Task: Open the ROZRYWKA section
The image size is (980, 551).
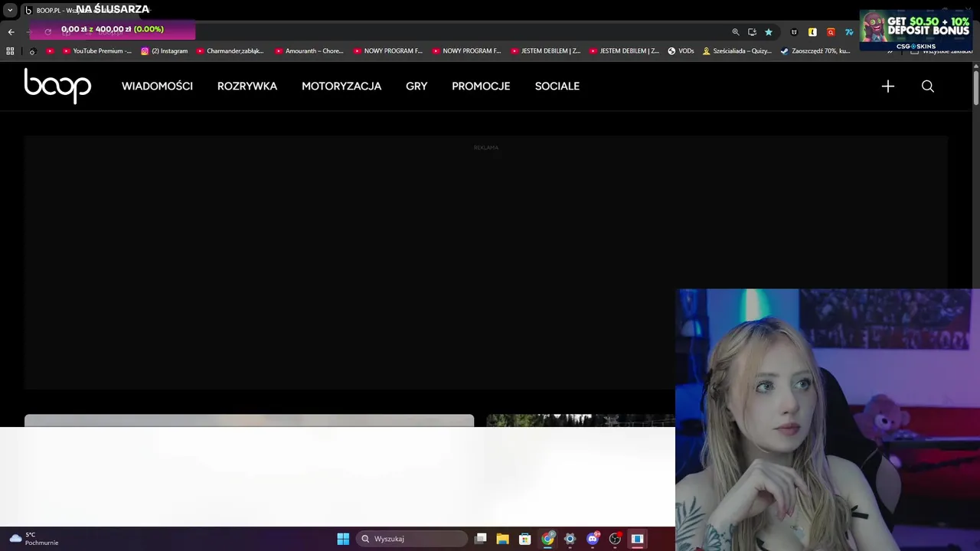Action: (x=247, y=86)
